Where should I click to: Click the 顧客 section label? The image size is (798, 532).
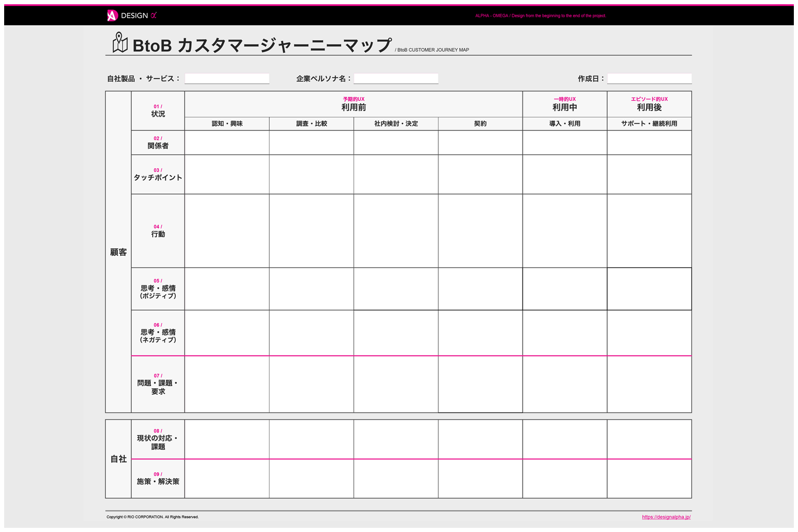tap(118, 252)
